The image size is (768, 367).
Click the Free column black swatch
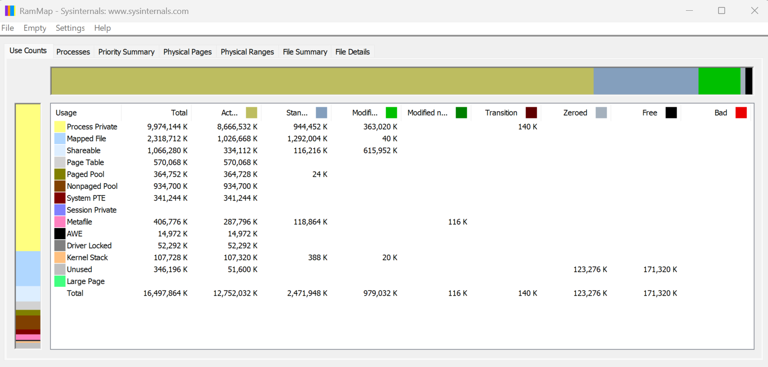click(671, 113)
